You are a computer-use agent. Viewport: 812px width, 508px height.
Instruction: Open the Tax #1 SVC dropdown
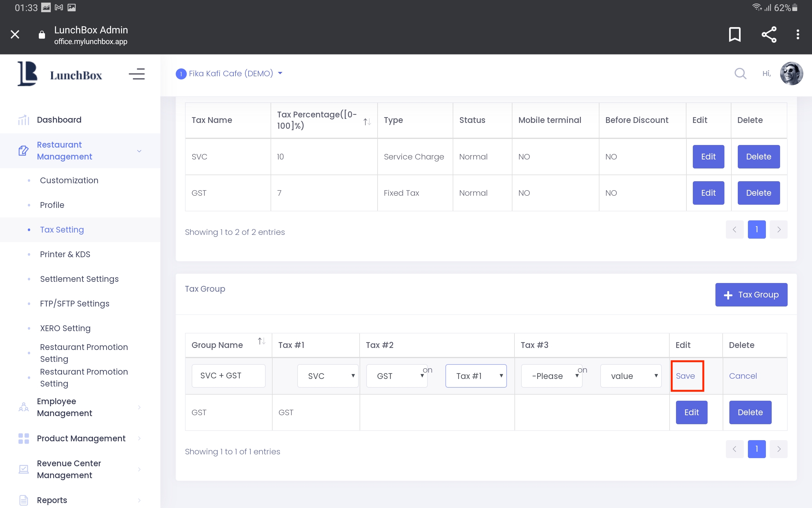[327, 375]
